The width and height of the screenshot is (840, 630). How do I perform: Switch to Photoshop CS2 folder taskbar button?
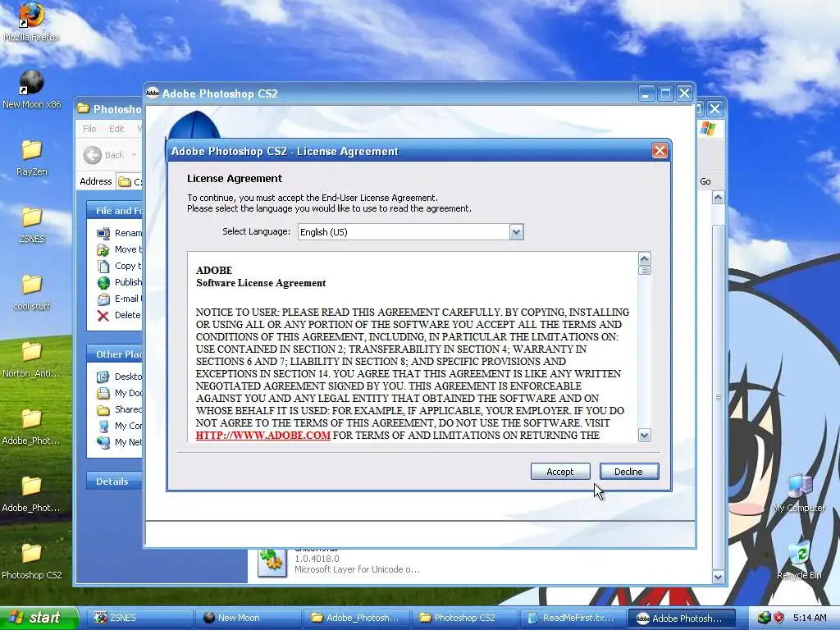tap(464, 618)
